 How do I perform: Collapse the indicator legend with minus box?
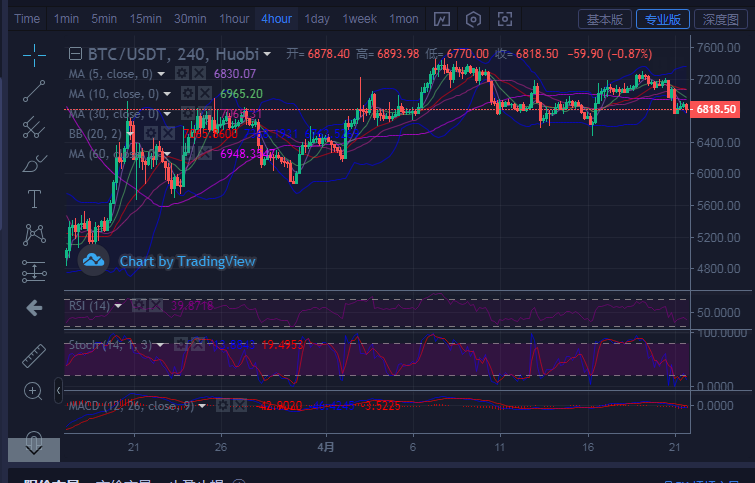pos(75,53)
